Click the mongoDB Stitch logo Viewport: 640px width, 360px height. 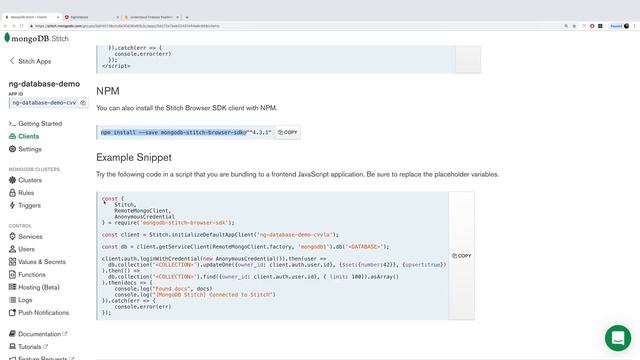coord(36,38)
